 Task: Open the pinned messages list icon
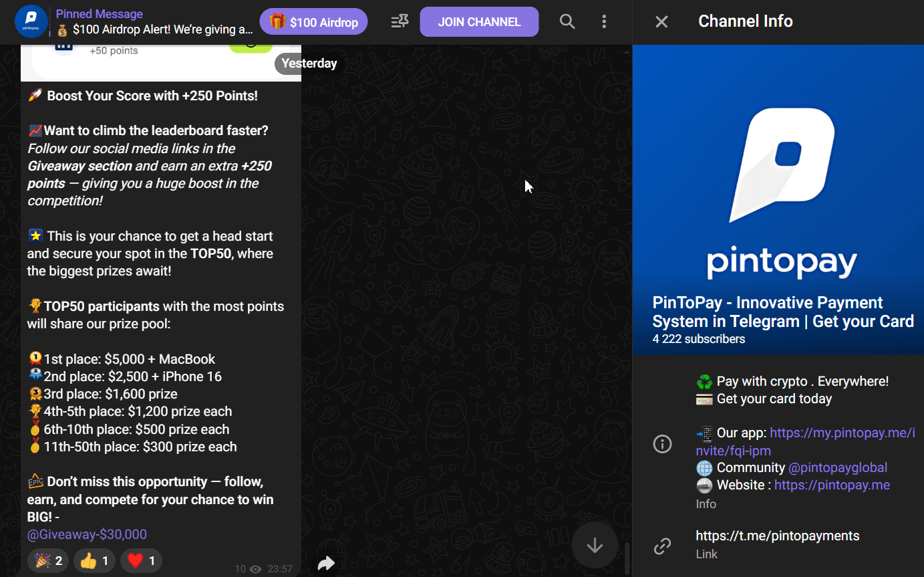click(x=400, y=22)
